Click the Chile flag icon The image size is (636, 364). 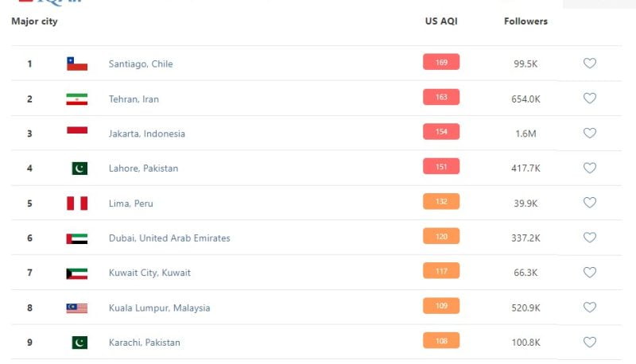coord(77,64)
